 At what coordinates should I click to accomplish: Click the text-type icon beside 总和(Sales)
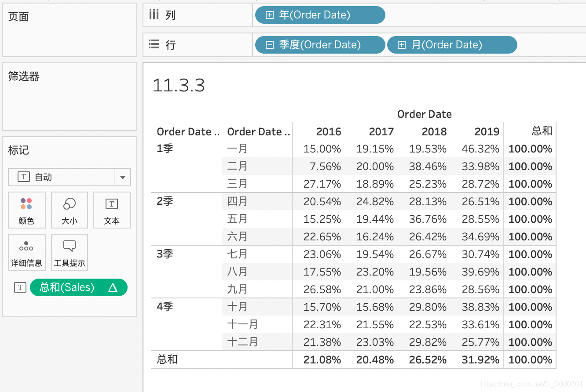[20, 287]
